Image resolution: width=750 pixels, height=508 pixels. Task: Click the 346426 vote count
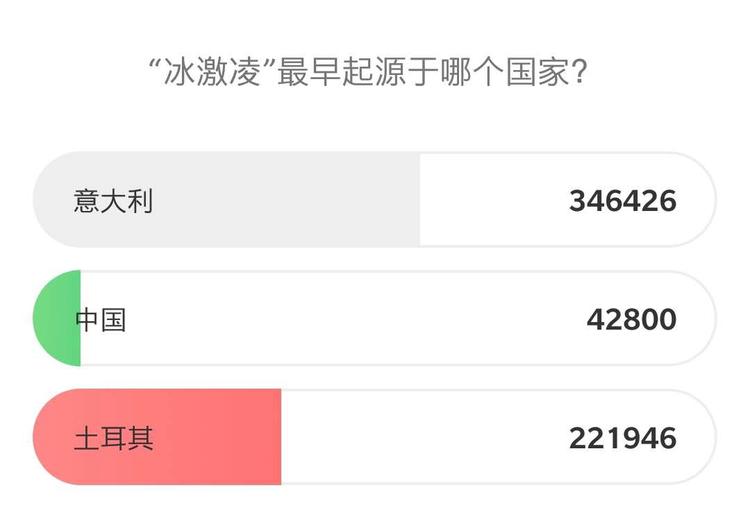coord(622,201)
